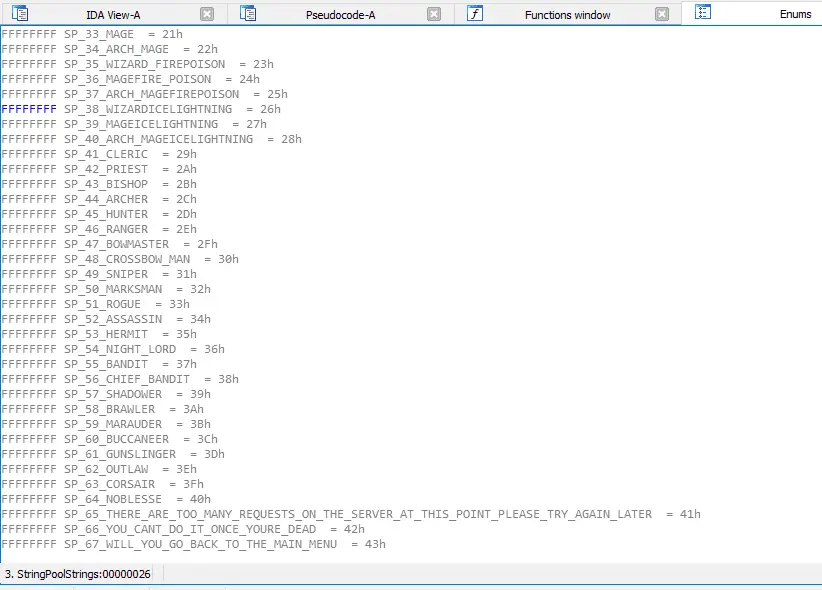The width and height of the screenshot is (822, 590).
Task: Select enum member SP_39_MAGEICELIGHTNING
Action: tap(141, 124)
